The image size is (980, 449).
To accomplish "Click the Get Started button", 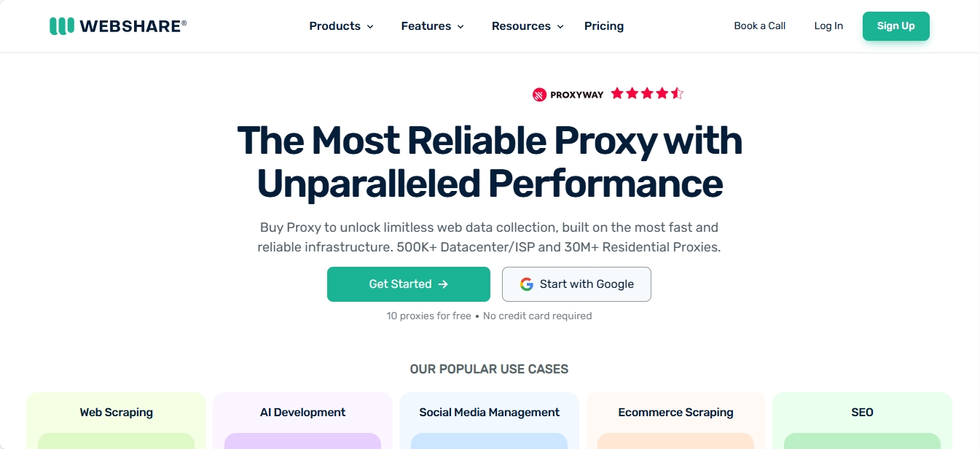I will (409, 284).
